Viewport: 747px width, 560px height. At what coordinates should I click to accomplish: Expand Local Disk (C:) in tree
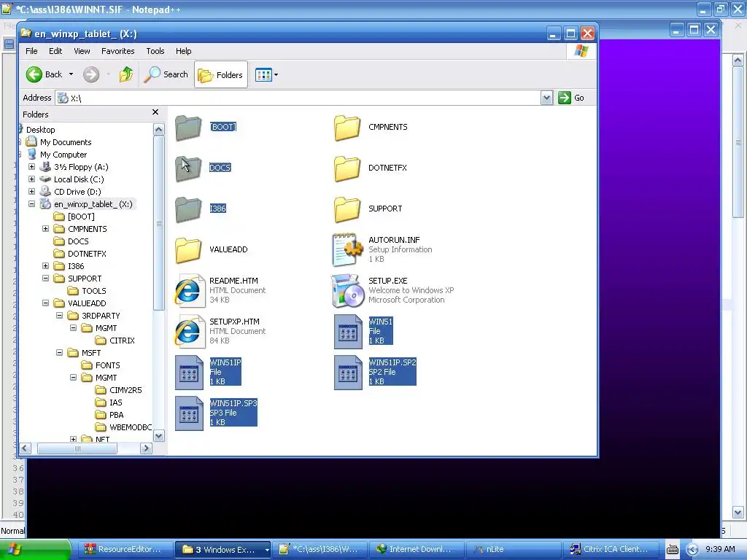[32, 179]
